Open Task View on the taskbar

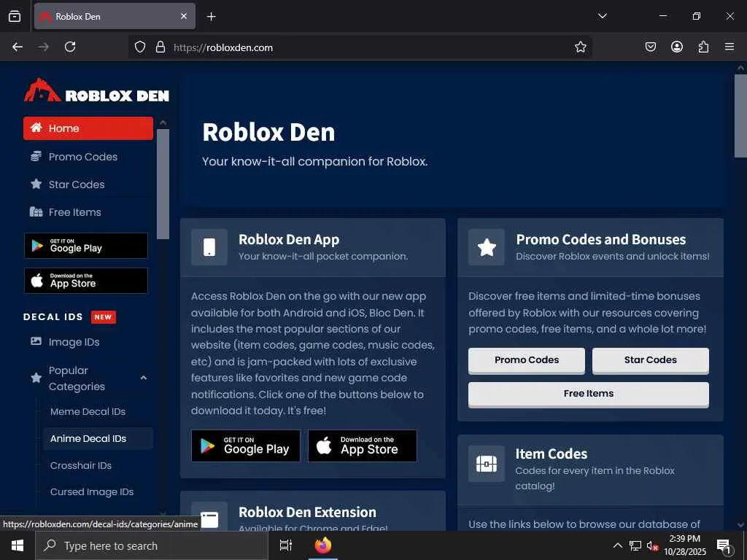[x=285, y=545]
